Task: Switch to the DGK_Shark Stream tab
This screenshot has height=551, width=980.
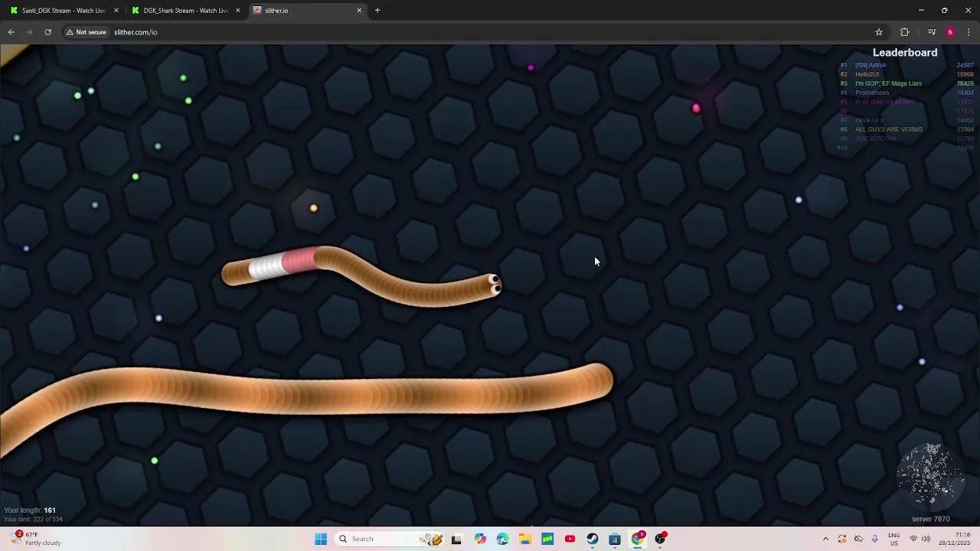Action: [x=185, y=11]
